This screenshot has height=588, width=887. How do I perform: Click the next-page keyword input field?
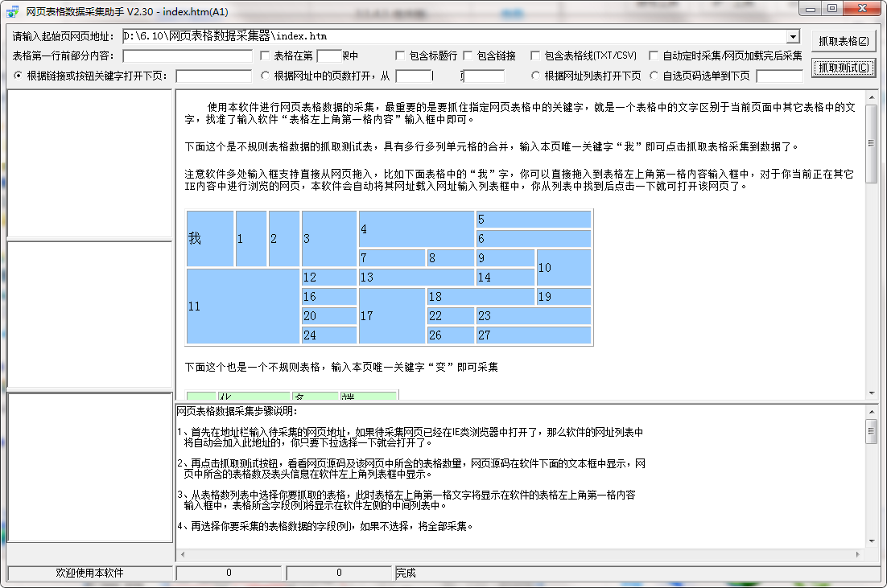point(213,76)
